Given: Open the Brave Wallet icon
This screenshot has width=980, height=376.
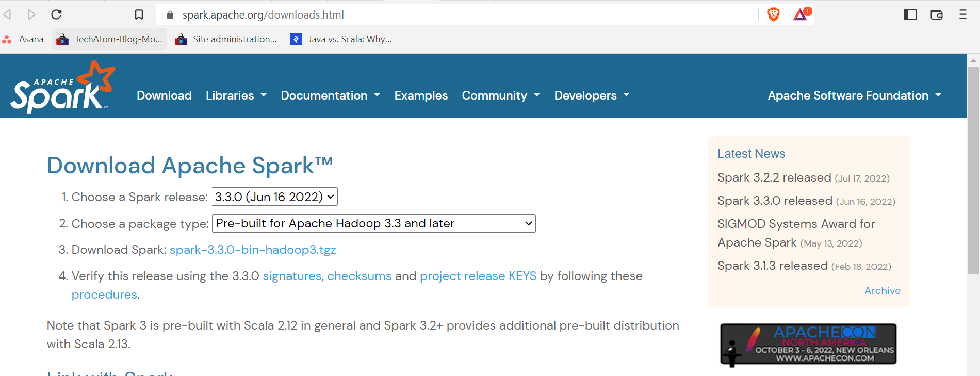Looking at the screenshot, I should [937, 14].
